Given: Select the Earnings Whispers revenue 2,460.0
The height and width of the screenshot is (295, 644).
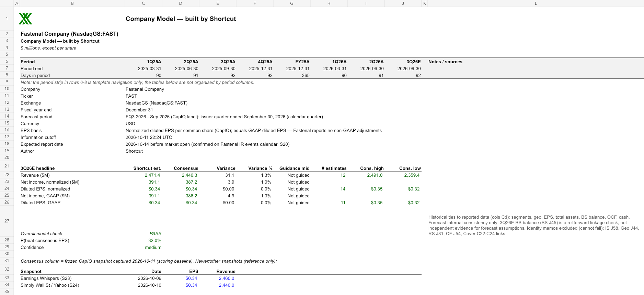Looking at the screenshot, I should pos(227,278).
